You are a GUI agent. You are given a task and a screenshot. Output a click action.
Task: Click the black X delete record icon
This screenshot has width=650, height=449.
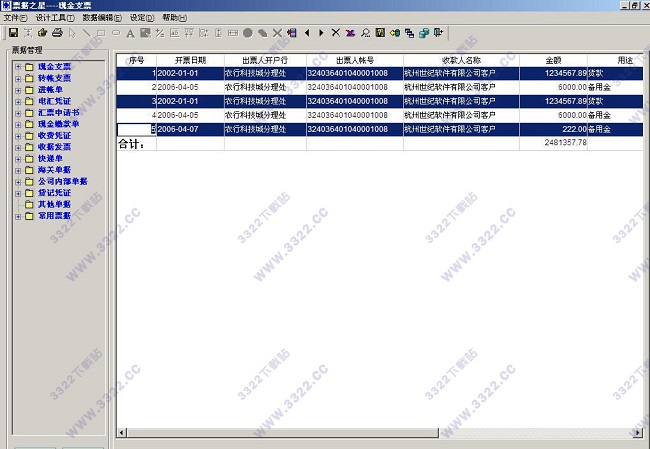coord(336,33)
